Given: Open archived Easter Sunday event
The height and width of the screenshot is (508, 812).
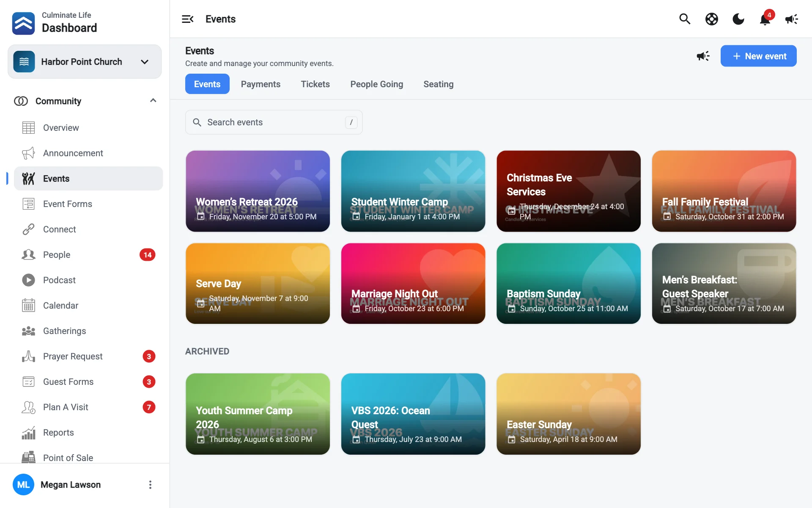Looking at the screenshot, I should click(x=568, y=414).
